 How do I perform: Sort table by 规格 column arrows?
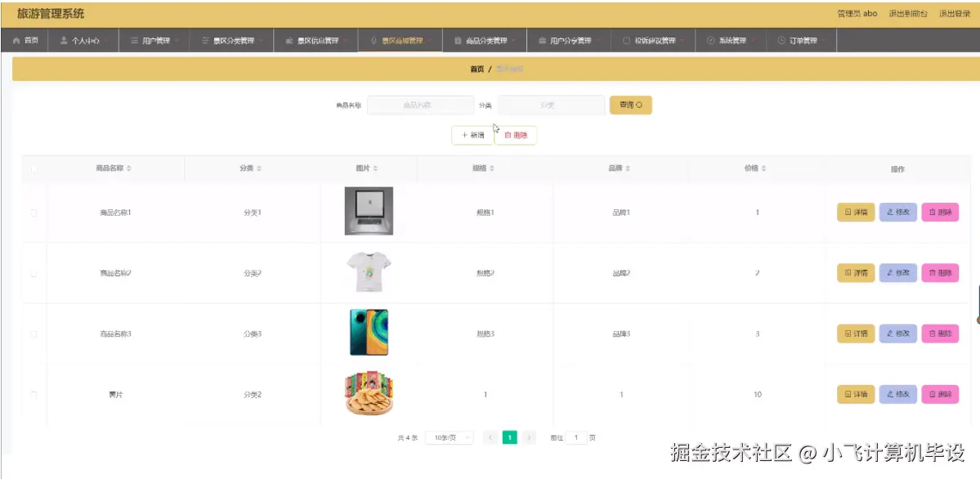[x=492, y=169]
